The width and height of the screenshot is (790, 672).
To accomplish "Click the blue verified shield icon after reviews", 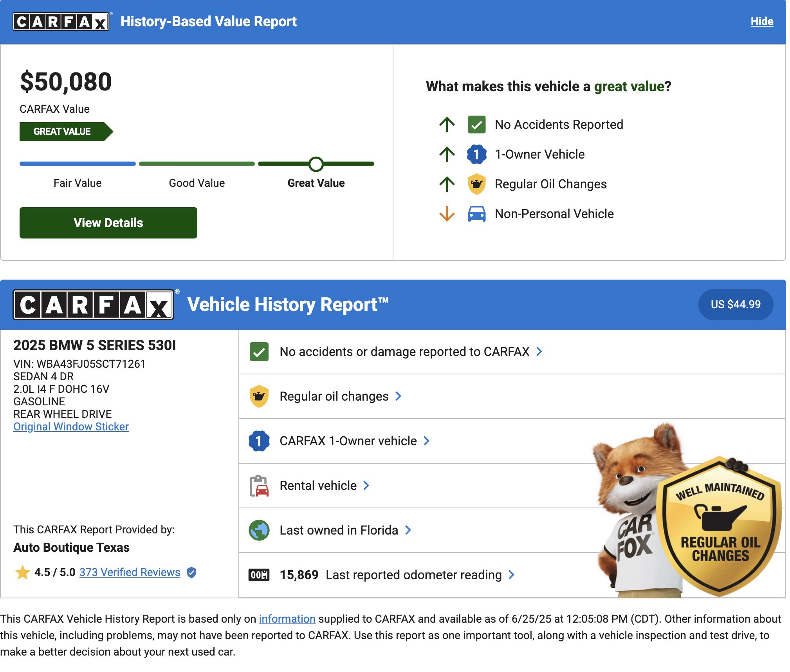I will click(x=191, y=573).
